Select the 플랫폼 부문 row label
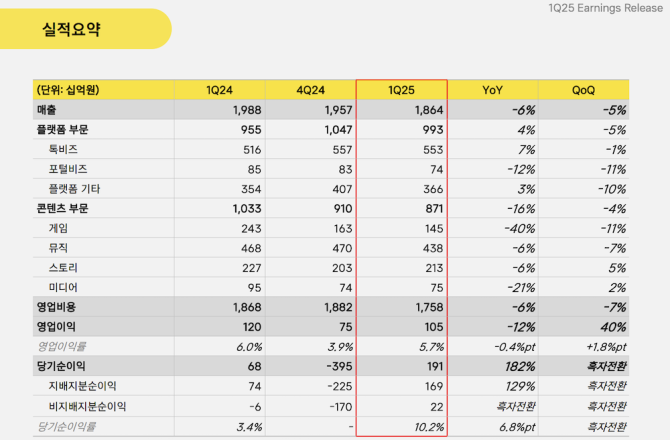 tap(62, 130)
